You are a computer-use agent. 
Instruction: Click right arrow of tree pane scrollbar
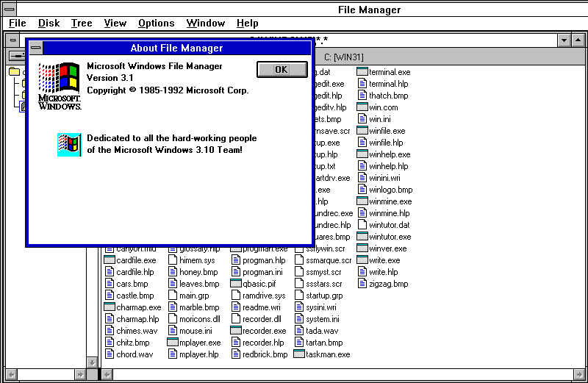pos(80,374)
